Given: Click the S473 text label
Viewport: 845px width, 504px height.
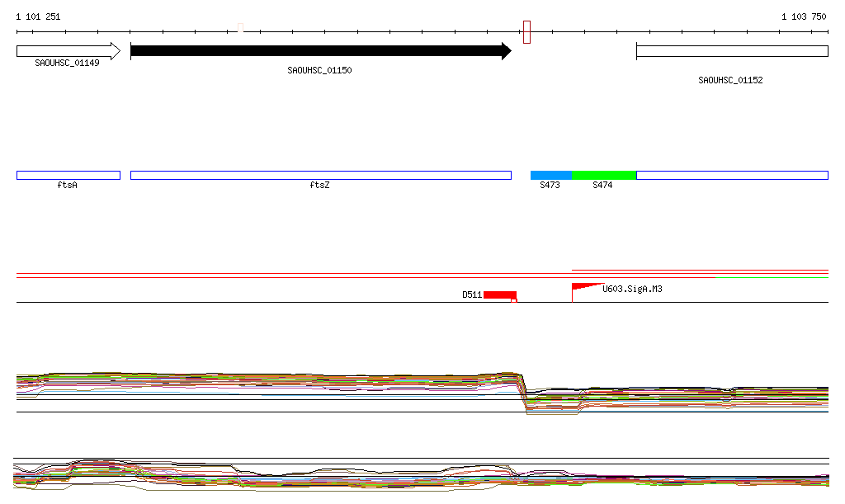Looking at the screenshot, I should coord(550,186).
